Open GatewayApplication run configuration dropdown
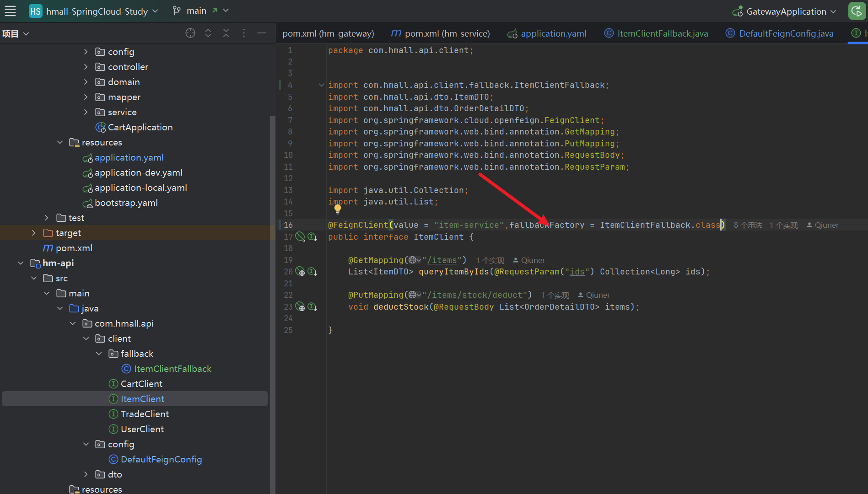This screenshot has width=868, height=494. coord(786,11)
